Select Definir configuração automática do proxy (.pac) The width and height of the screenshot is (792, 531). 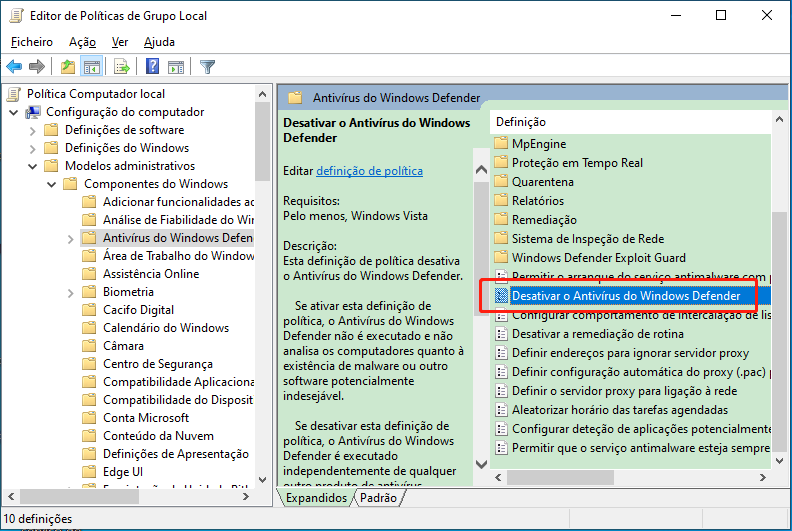[641, 372]
